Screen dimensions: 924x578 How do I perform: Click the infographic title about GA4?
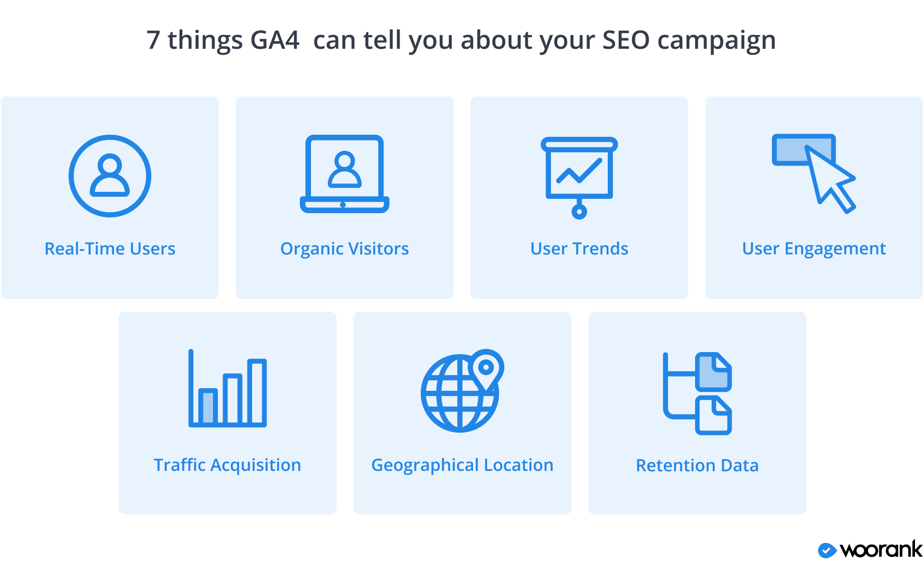pyautogui.click(x=461, y=40)
